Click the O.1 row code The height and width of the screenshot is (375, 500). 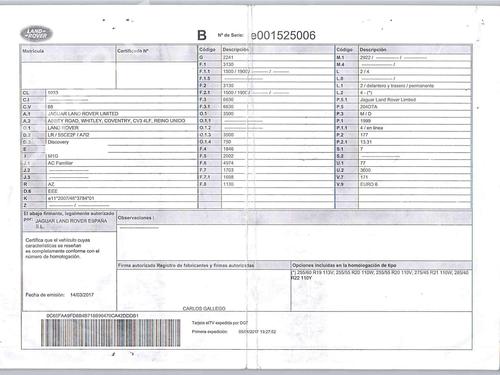pyautogui.click(x=203, y=114)
